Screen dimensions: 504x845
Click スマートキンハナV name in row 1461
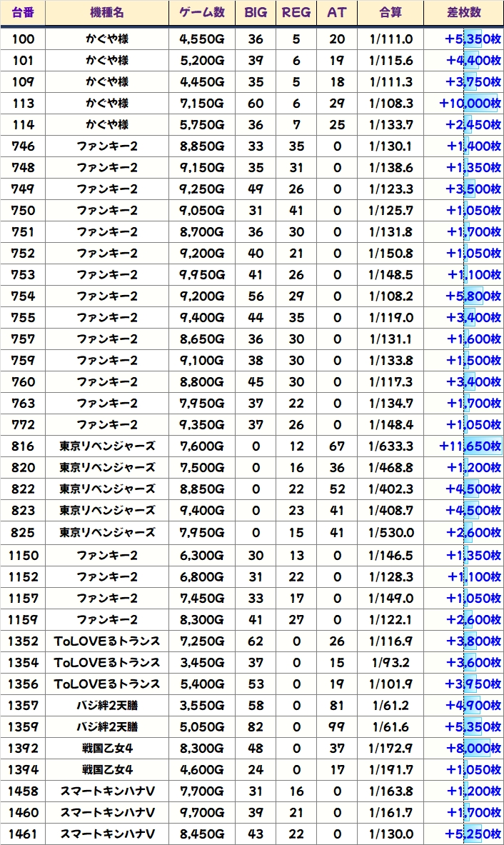(x=107, y=834)
